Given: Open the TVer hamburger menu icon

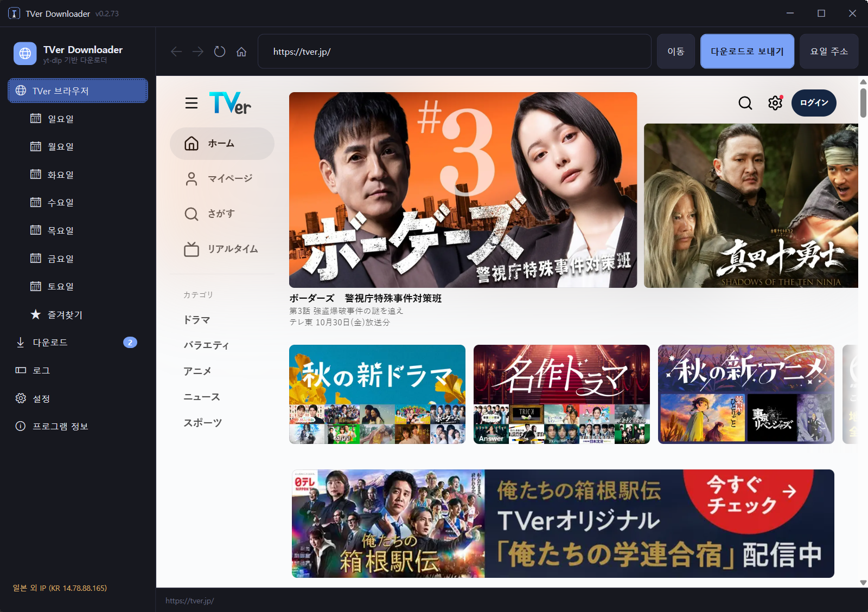Looking at the screenshot, I should tap(192, 103).
